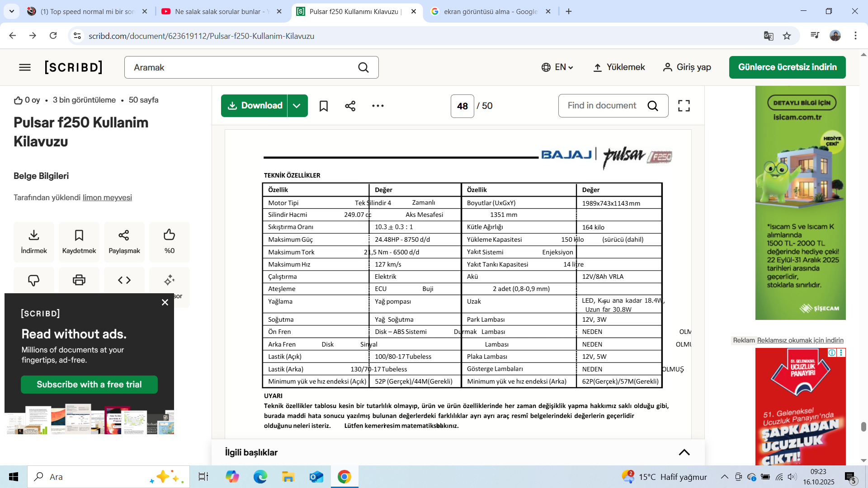
Task: Click the share icon in document toolbar
Action: pos(350,106)
